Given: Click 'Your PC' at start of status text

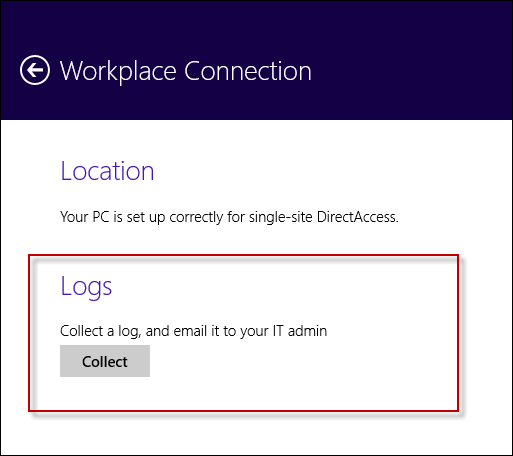Looking at the screenshot, I should (85, 217).
